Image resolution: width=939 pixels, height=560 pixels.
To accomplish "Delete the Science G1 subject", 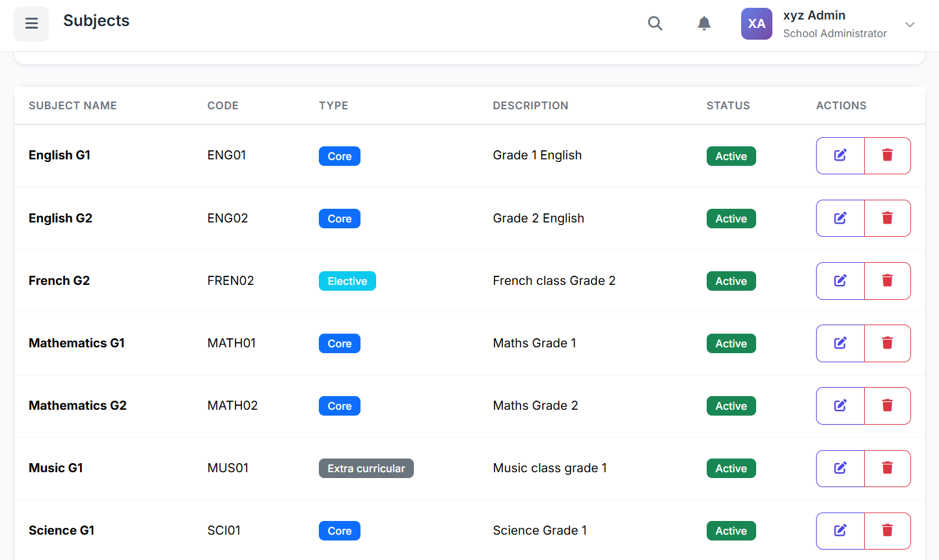I will [887, 531].
